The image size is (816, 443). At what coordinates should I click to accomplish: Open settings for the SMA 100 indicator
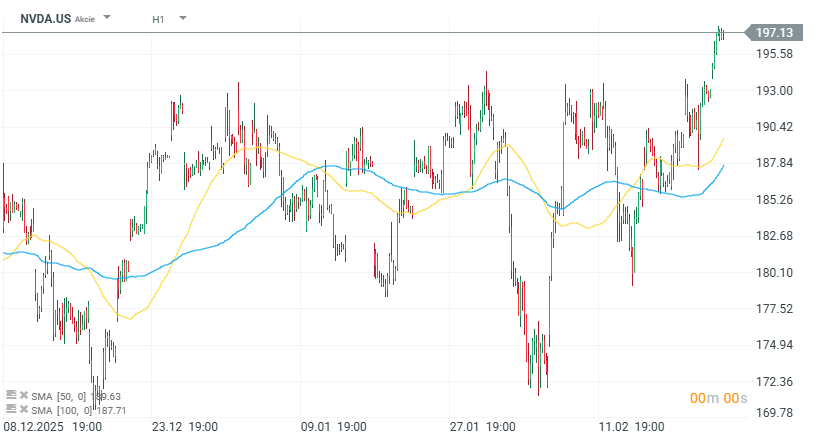pos(11,410)
